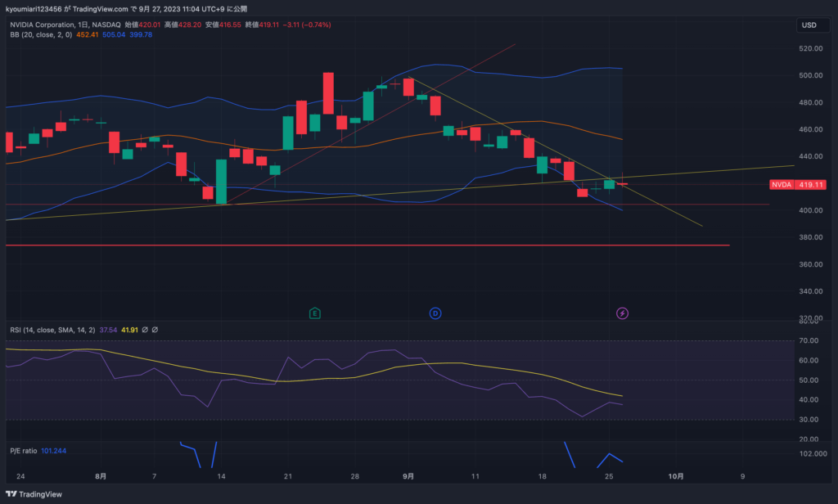Click BB lower value 399.78
Viewport: 838px width, 504px height.
point(141,34)
